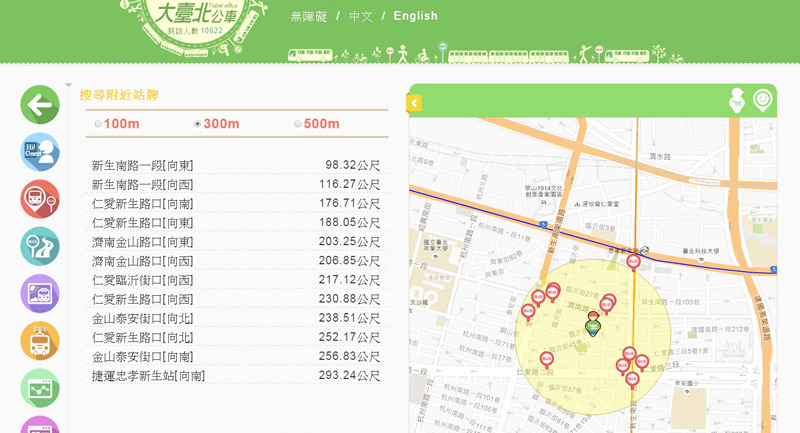Open the orange train icon in sidebar
This screenshot has width=800, height=433.
(x=40, y=341)
